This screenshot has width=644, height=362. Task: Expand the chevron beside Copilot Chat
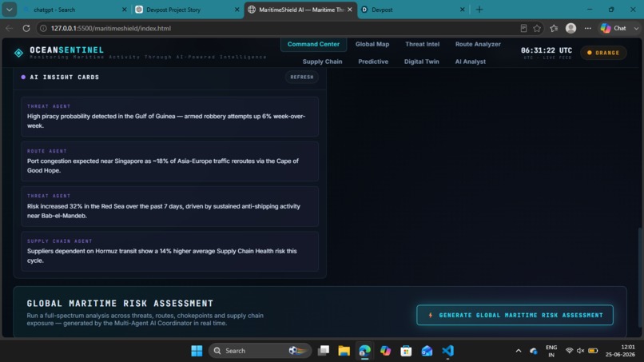(636, 28)
